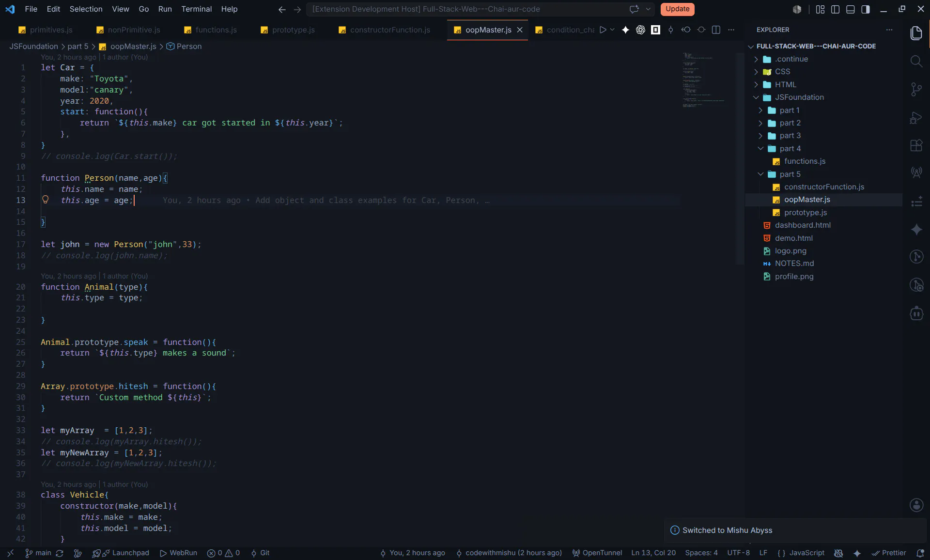
Task: Click Ln 13, Col 20 indicator
Action: [x=653, y=553]
